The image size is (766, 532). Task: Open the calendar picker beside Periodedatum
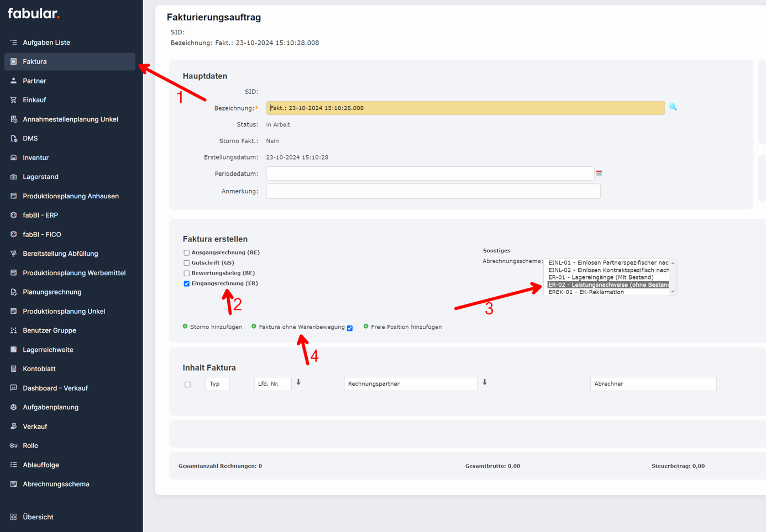tap(599, 173)
